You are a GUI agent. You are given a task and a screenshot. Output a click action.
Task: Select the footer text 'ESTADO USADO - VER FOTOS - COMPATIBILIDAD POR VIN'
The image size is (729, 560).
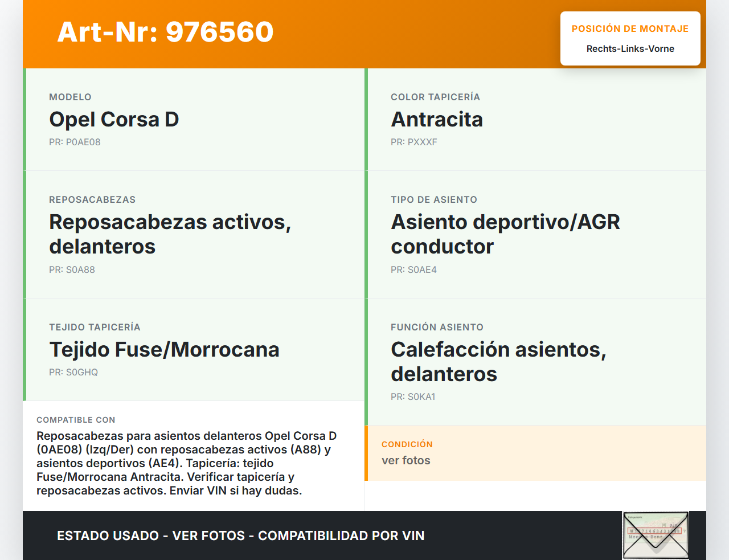241,536
